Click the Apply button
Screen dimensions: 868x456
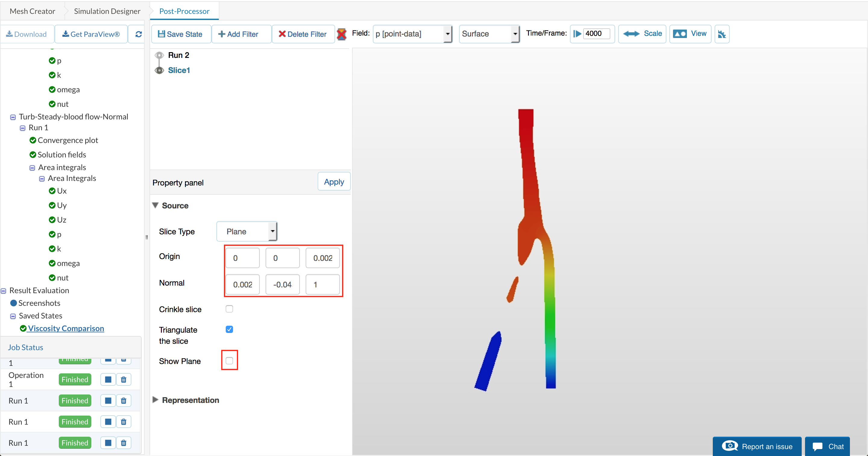[x=334, y=182]
